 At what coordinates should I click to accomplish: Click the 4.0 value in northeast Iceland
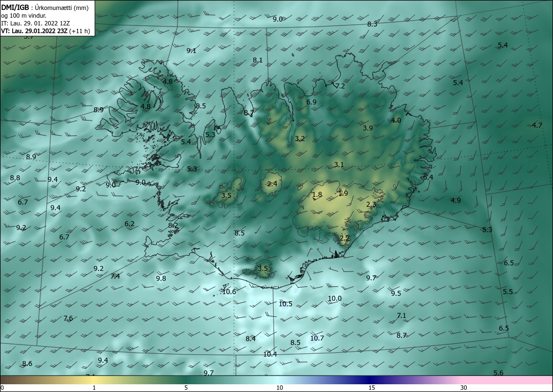click(x=396, y=121)
